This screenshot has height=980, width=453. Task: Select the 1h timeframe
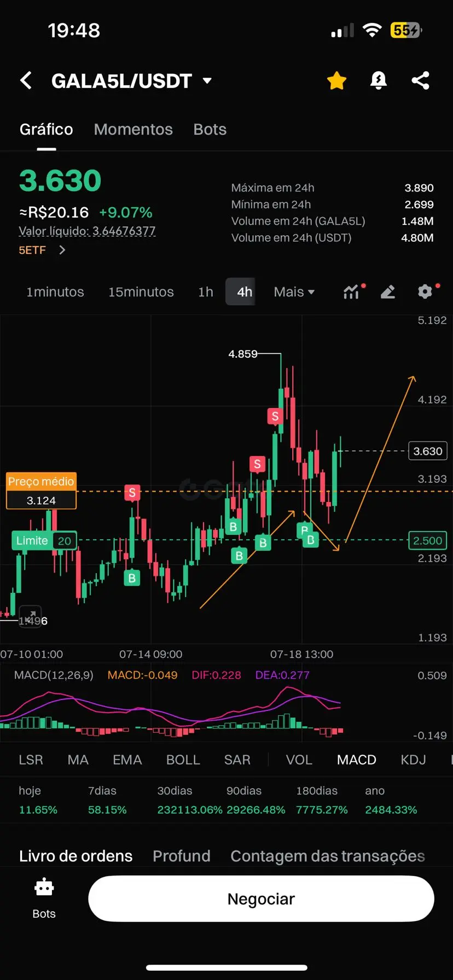point(206,291)
